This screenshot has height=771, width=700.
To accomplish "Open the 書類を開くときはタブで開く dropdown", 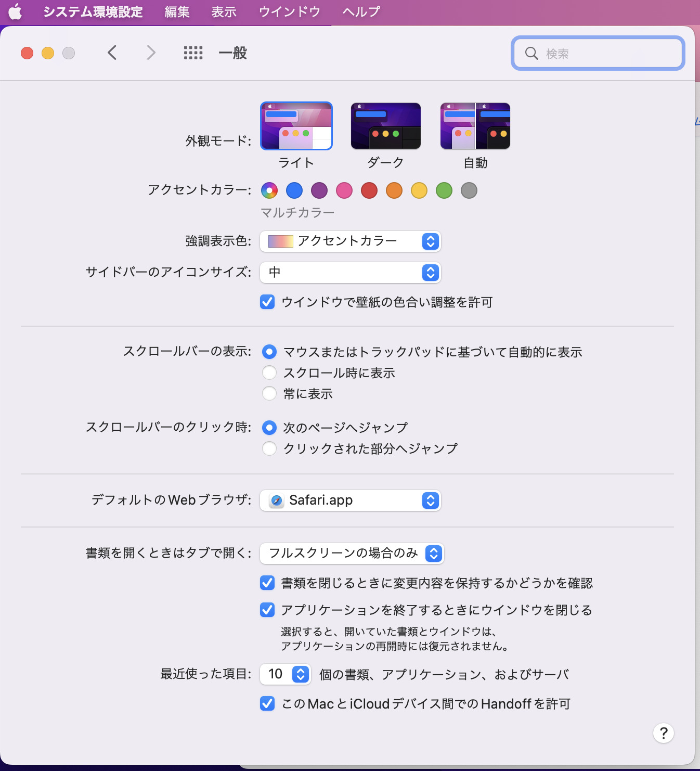I will 352,554.
